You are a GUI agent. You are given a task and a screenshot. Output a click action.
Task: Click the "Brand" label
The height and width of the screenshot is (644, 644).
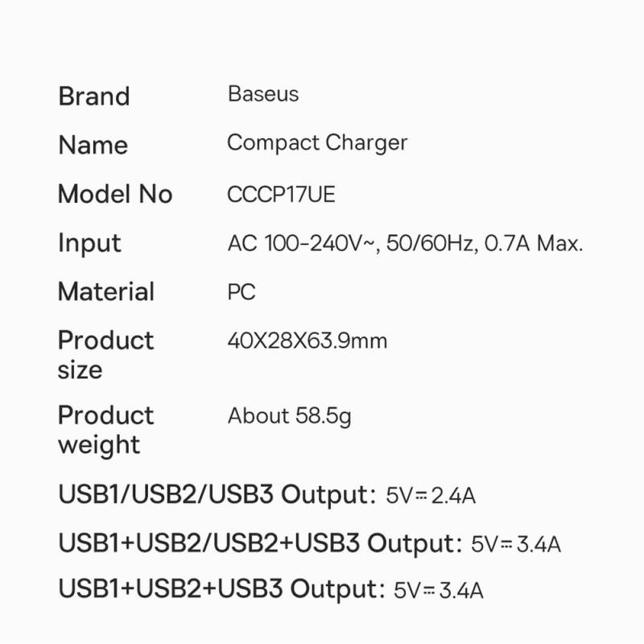93,97
